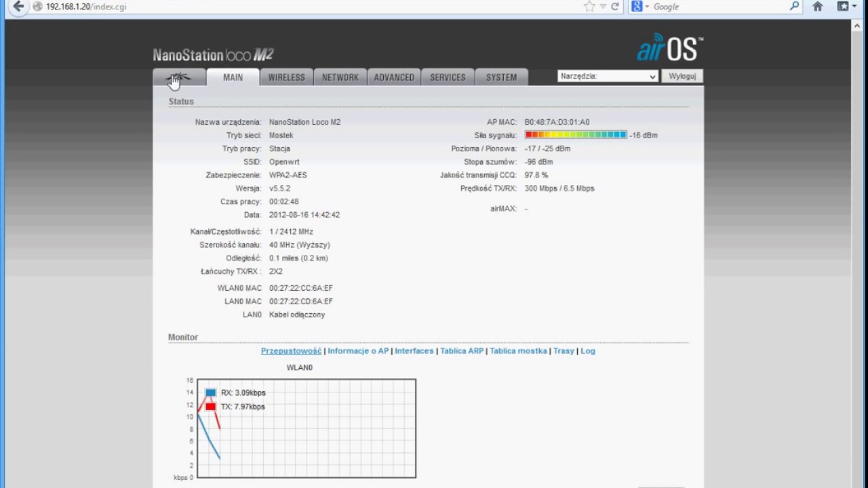Open the Log link

(588, 351)
